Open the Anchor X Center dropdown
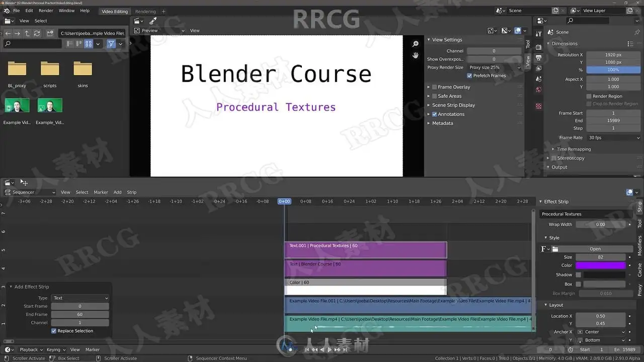This screenshot has width=644, height=362. point(601,332)
